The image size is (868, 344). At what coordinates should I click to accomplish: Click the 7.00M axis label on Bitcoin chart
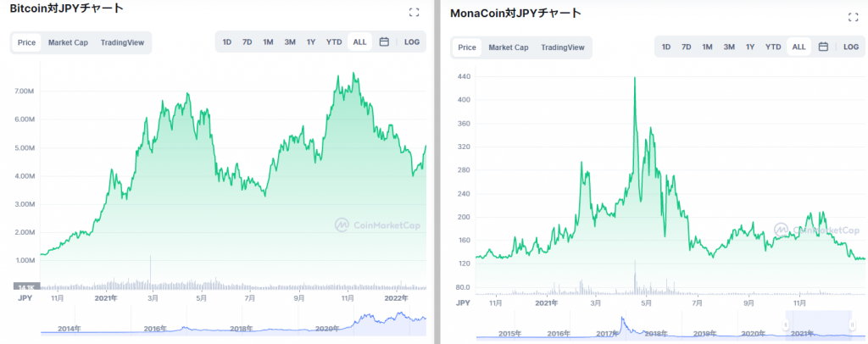click(25, 91)
